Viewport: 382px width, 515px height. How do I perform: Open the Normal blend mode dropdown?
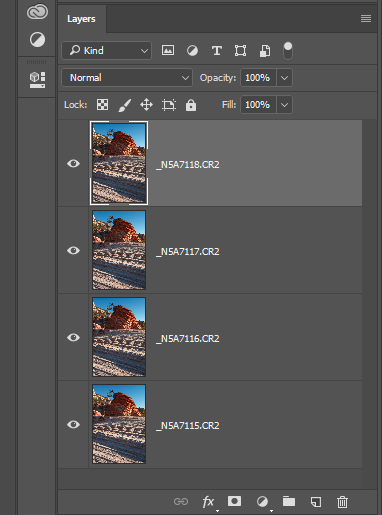(127, 78)
